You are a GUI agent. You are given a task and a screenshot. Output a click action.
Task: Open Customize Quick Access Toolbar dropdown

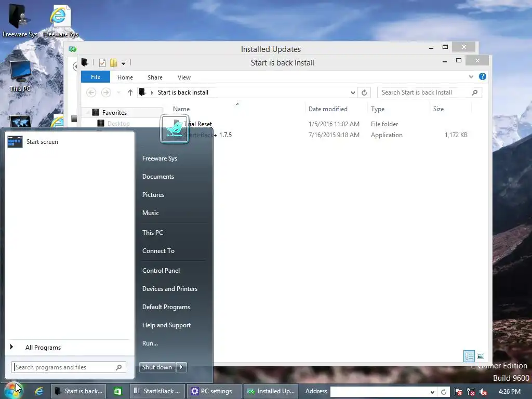click(x=124, y=63)
